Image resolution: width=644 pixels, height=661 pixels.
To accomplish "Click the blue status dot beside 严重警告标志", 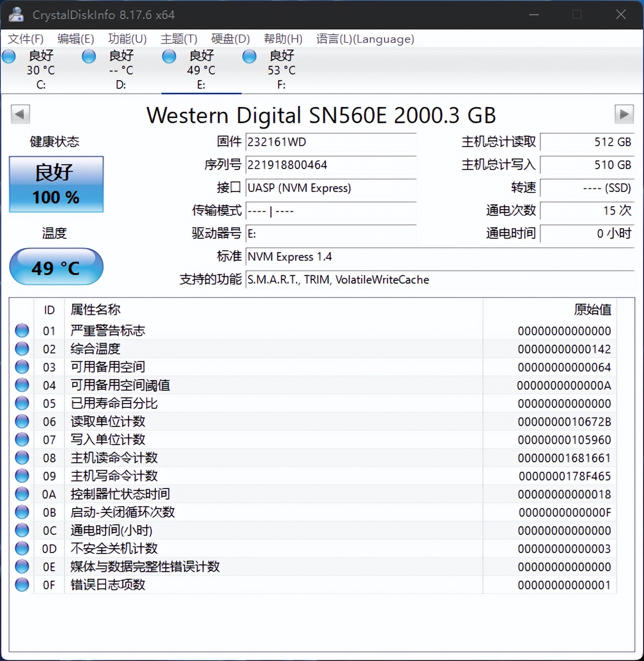I will (21, 330).
